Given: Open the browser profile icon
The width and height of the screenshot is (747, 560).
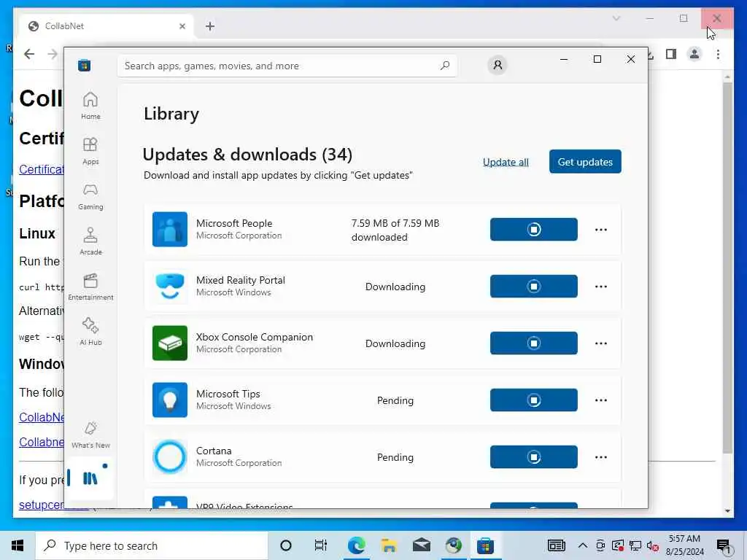Looking at the screenshot, I should (694, 54).
